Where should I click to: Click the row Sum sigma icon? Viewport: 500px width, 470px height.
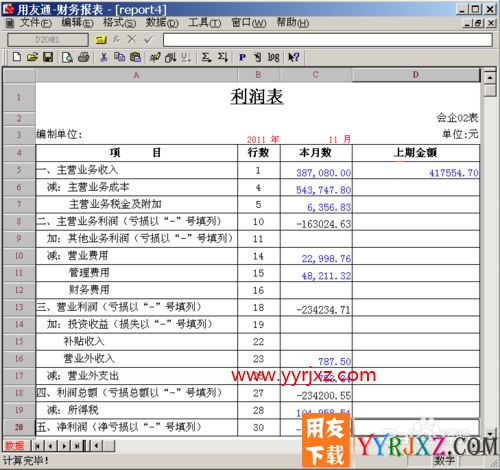point(206,57)
